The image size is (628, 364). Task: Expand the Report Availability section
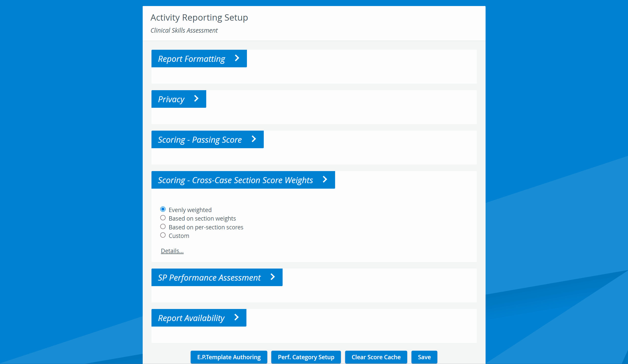pyautogui.click(x=199, y=318)
